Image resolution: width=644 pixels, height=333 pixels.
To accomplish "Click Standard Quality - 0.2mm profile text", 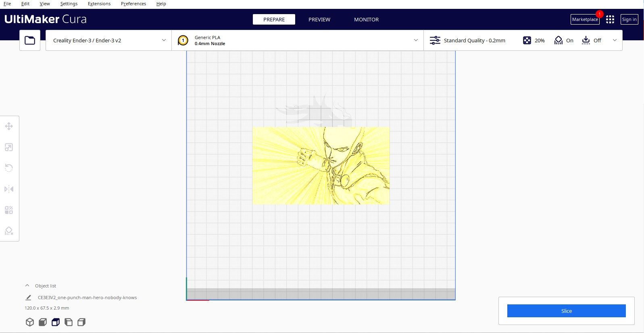I will click(475, 40).
